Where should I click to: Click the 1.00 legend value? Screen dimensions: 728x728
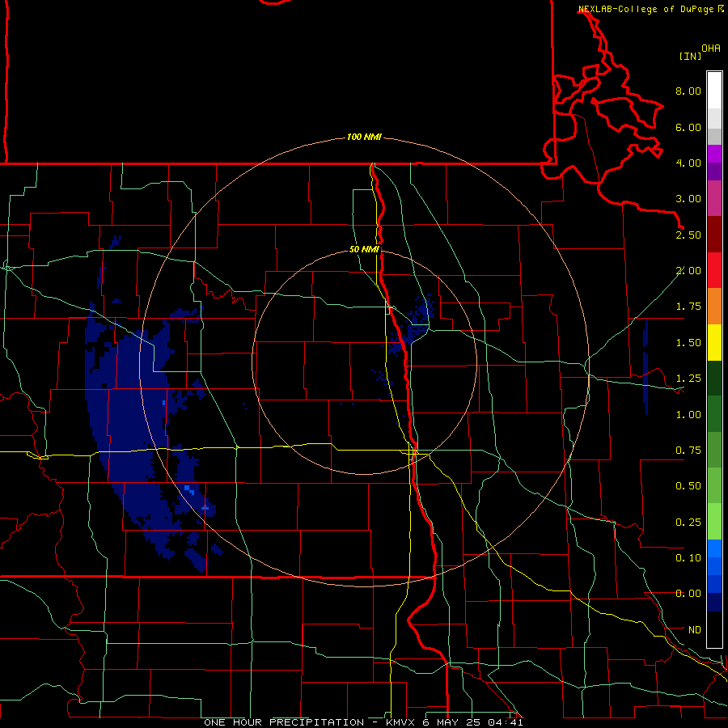[688, 415]
